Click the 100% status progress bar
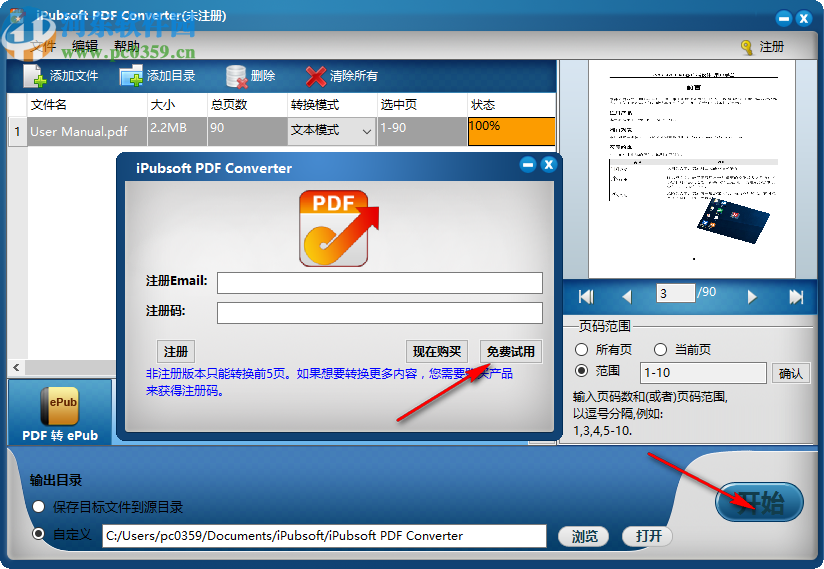 pyautogui.click(x=511, y=131)
